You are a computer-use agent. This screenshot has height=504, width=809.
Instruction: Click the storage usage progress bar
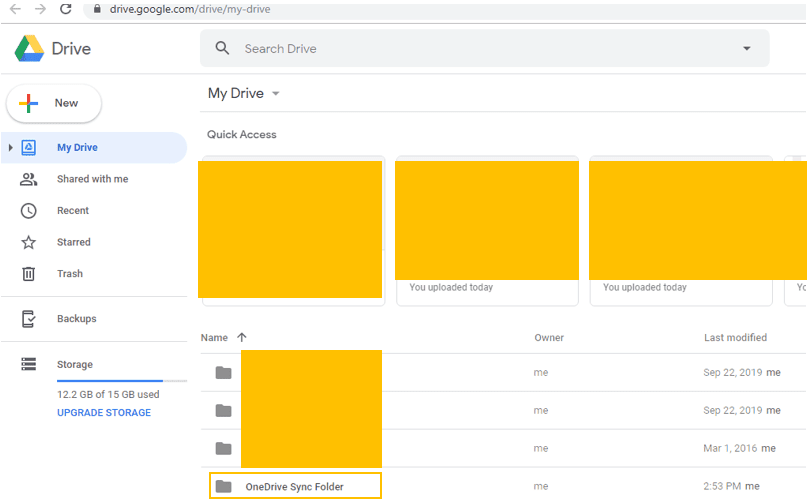point(122,381)
